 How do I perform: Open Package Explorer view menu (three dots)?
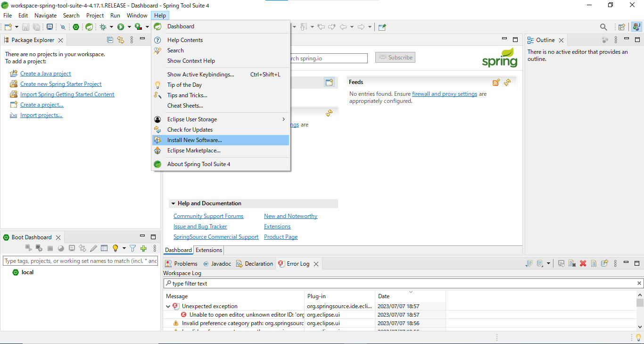(132, 40)
